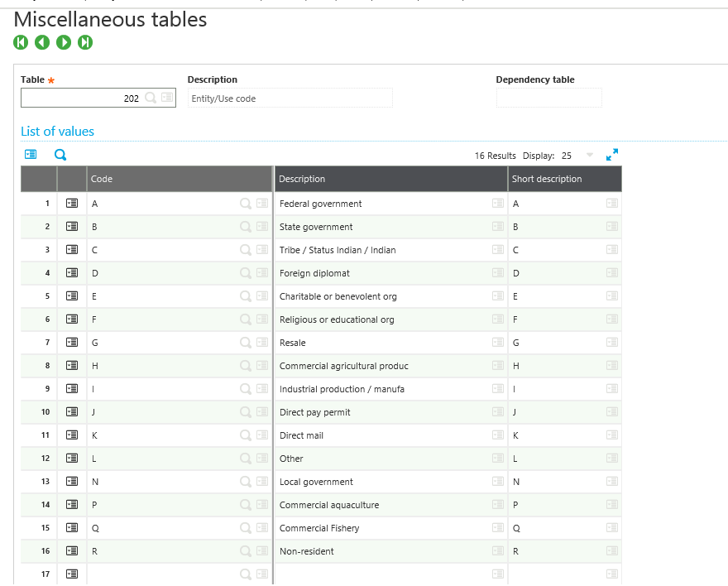Click the magnifier icon in Table field
This screenshot has height=586, width=728.
[x=151, y=98]
